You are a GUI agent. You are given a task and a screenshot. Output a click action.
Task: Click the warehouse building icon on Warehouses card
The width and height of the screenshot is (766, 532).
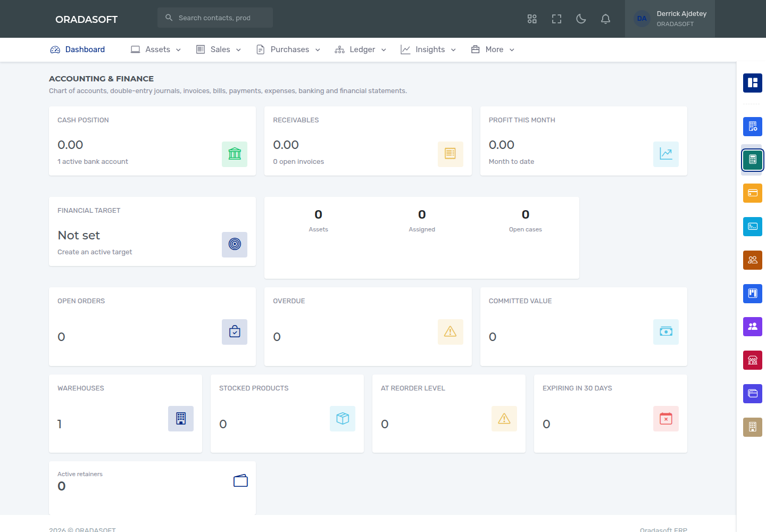[x=181, y=419]
